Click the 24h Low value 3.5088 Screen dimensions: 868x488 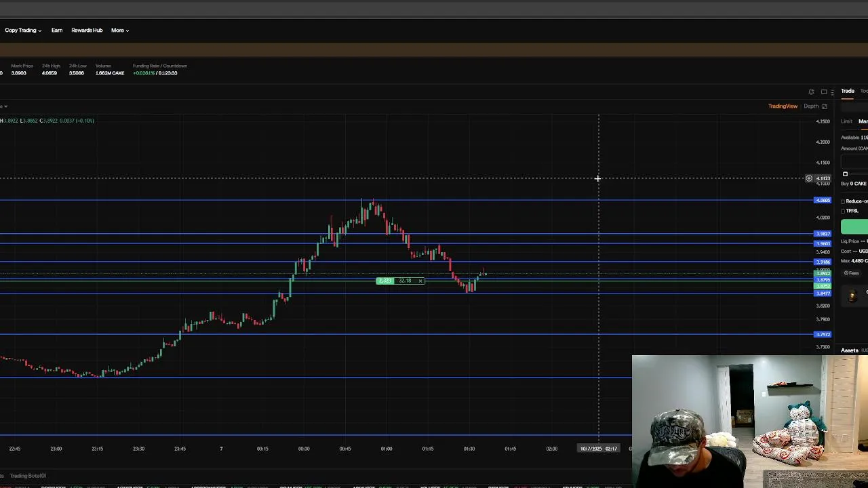[77, 73]
